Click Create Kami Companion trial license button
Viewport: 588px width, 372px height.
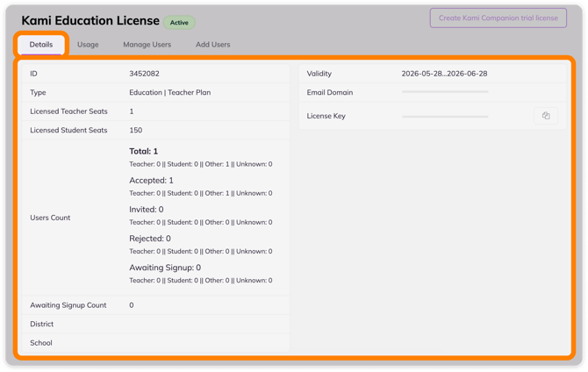[498, 18]
